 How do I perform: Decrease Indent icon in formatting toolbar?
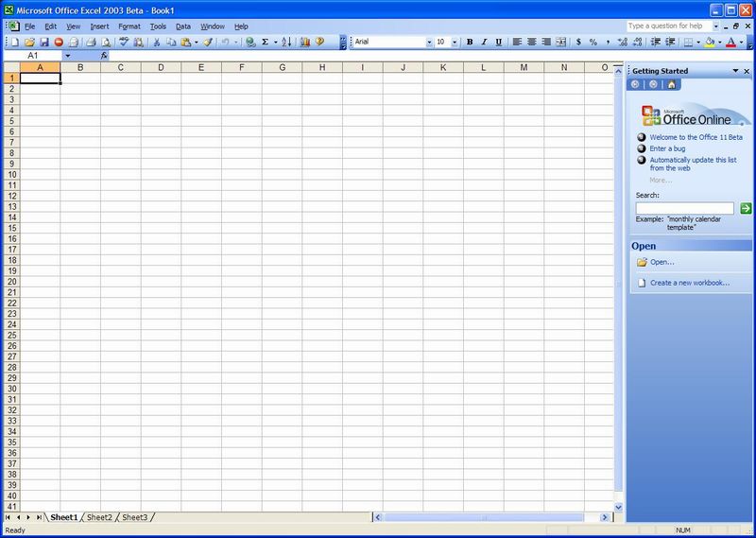point(655,42)
